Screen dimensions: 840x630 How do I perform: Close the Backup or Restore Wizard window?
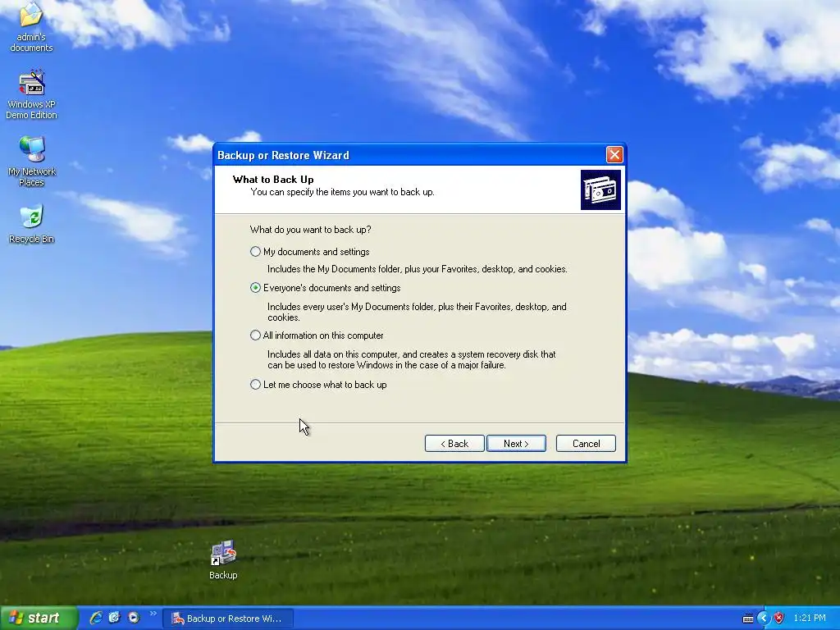point(614,155)
